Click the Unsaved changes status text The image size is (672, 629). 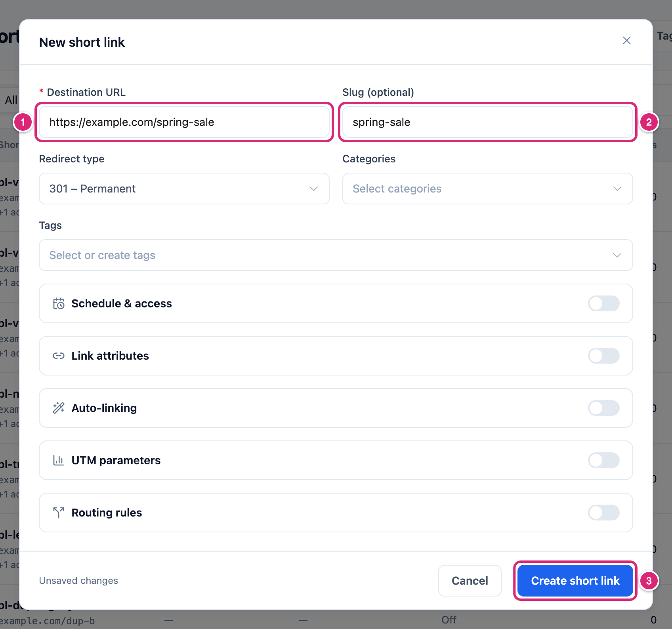(x=78, y=581)
